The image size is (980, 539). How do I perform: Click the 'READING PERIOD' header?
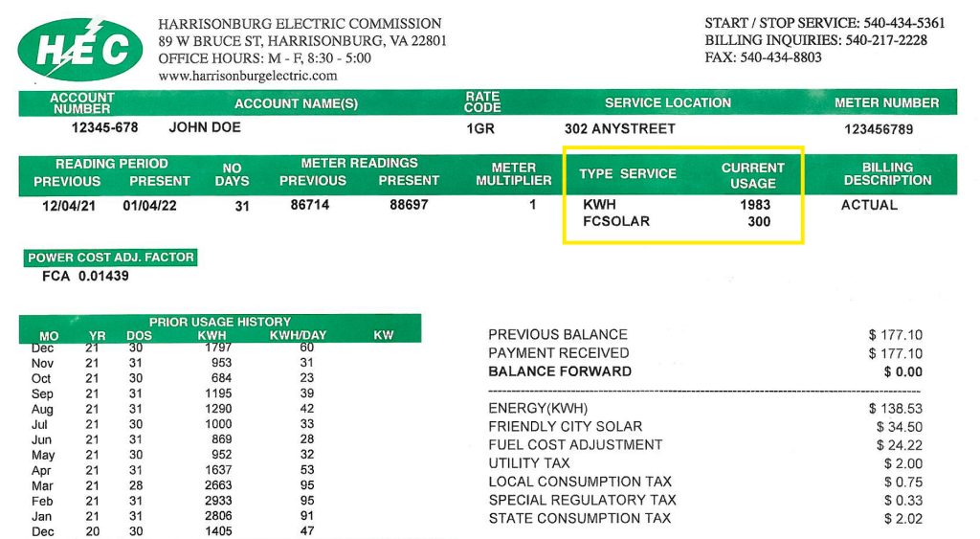point(111,164)
